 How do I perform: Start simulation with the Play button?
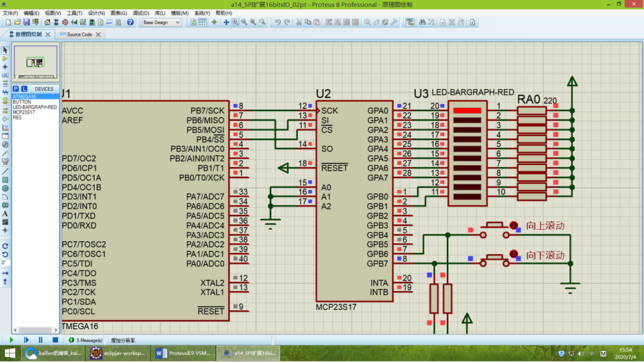(11, 340)
